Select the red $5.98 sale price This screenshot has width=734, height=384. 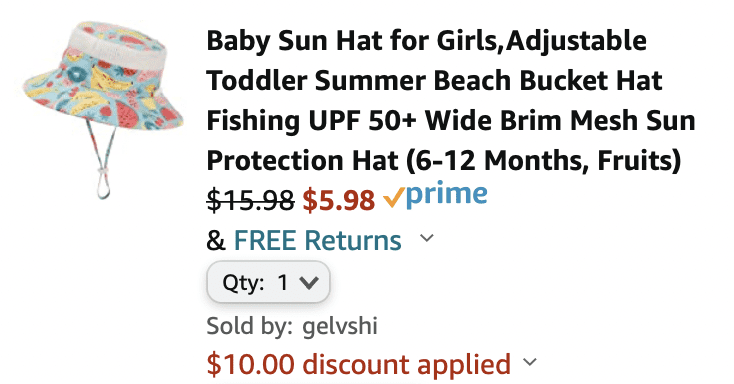339,200
